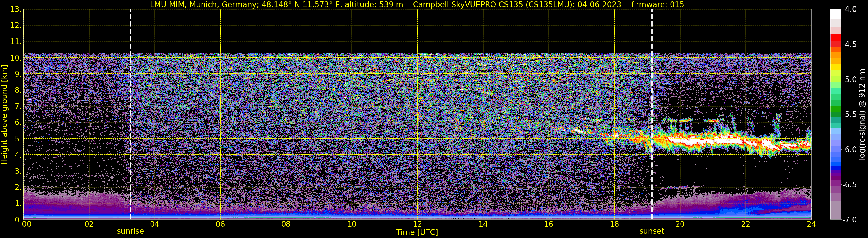This screenshot has height=238, width=868.
Task: Click the time axis tick label '06'
Action: pos(220,224)
